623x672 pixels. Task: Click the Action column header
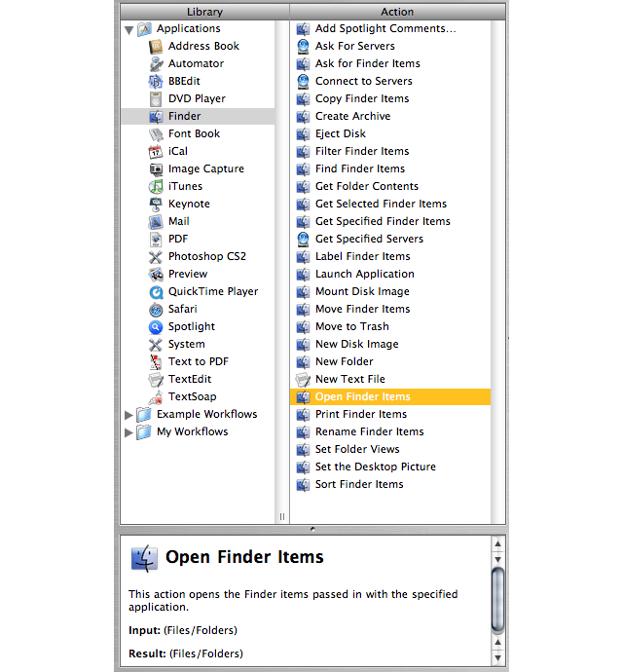point(397,12)
